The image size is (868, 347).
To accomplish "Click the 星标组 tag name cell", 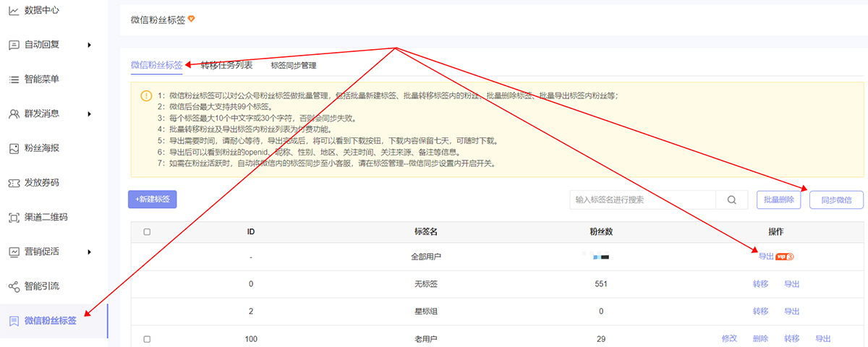I will click(x=426, y=312).
